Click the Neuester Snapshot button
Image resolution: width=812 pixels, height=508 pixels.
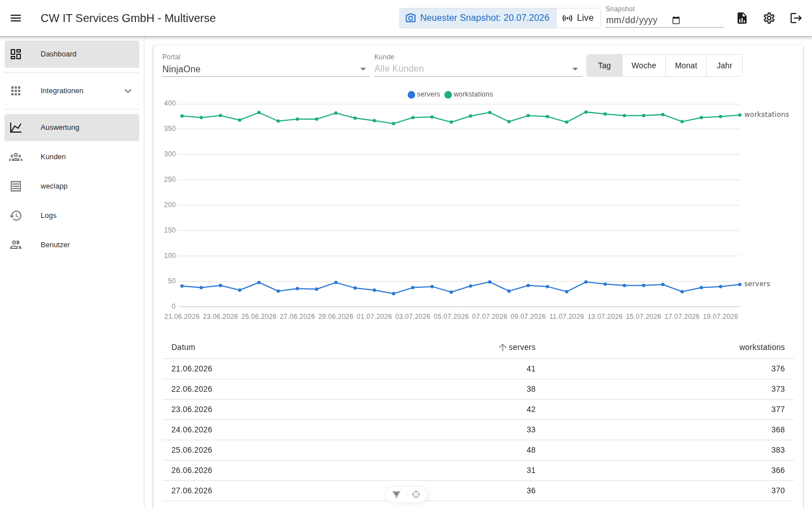tap(478, 18)
